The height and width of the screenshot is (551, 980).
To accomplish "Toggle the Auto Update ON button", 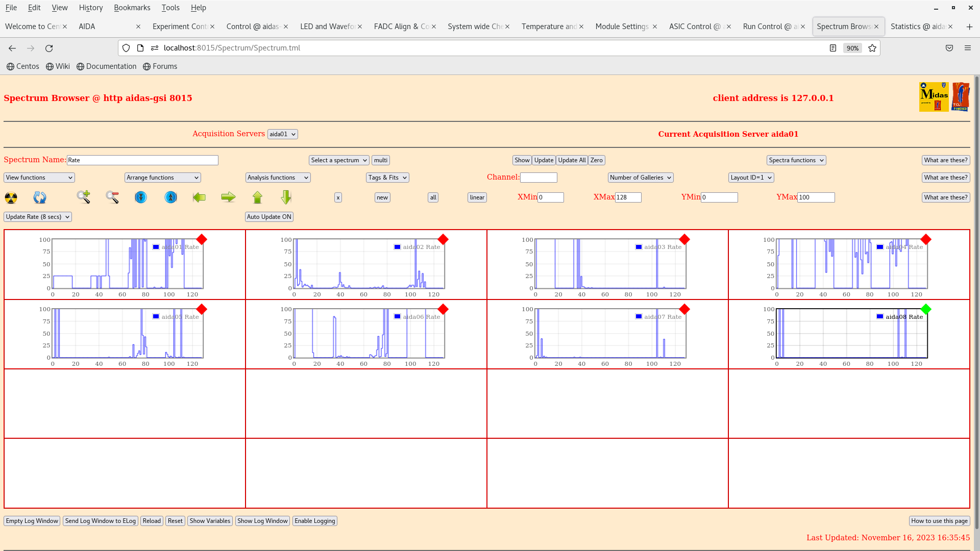I will coord(269,217).
